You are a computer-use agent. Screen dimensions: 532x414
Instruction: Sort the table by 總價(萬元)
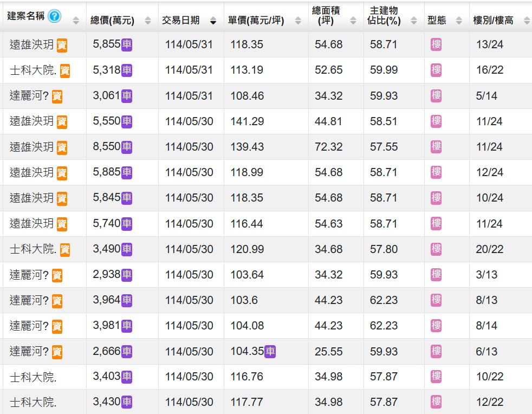click(x=147, y=21)
